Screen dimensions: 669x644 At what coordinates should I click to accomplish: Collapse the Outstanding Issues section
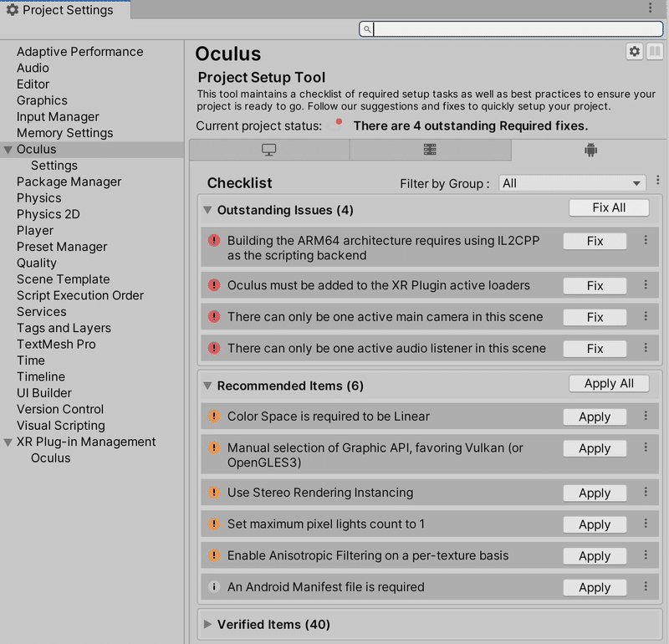tap(207, 210)
